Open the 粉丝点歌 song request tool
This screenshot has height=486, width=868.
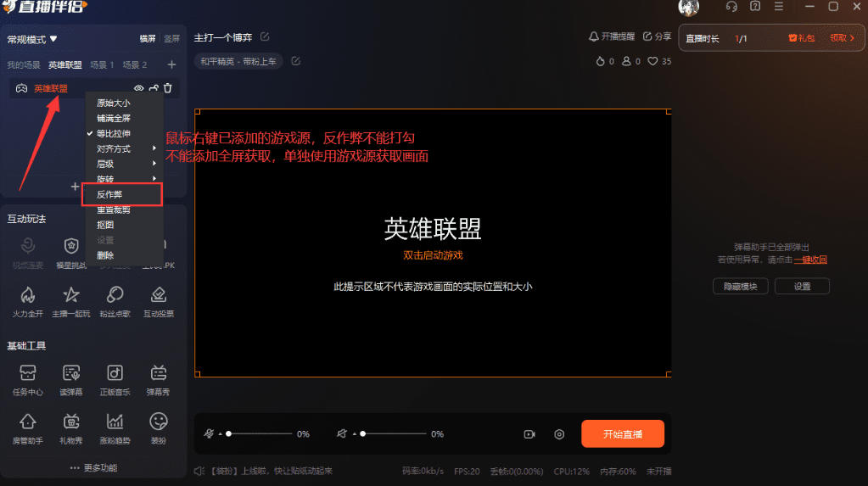pyautogui.click(x=115, y=301)
